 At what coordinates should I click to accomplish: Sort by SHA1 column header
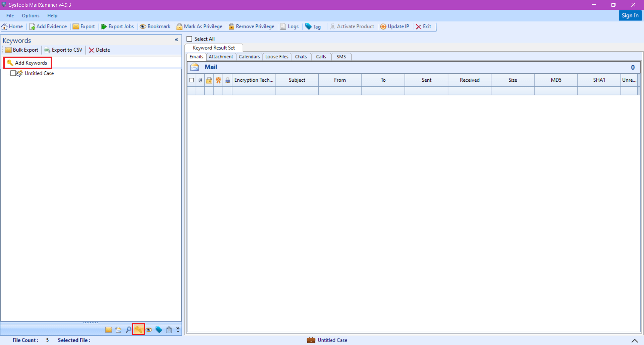tap(599, 80)
